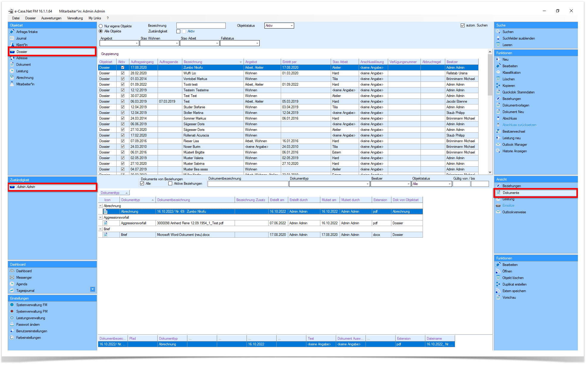The height and width of the screenshot is (365, 588).
Task: Open Outlook Manager function
Action: (515, 145)
